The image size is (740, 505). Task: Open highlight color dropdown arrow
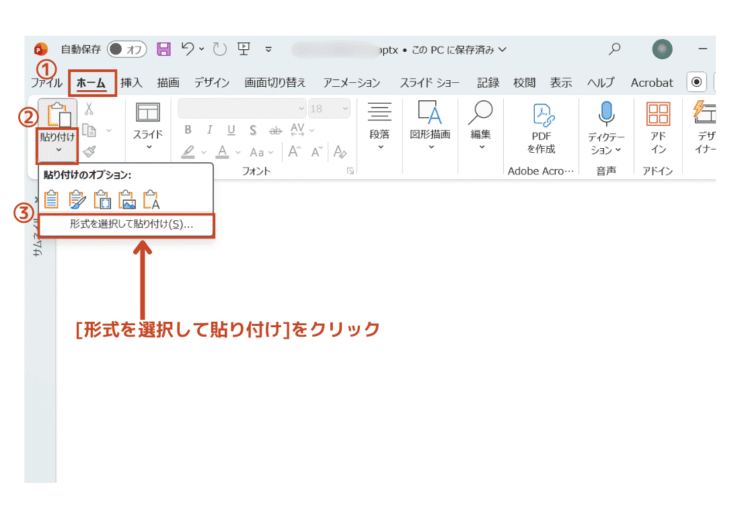click(203, 152)
